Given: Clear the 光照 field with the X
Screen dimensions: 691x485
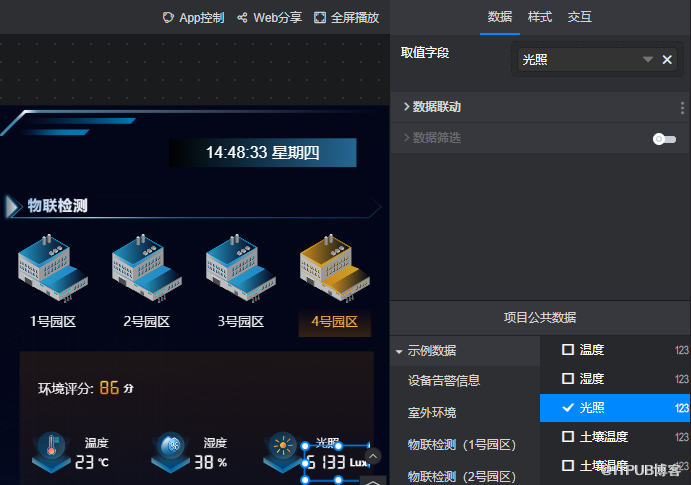Looking at the screenshot, I should tap(667, 59).
